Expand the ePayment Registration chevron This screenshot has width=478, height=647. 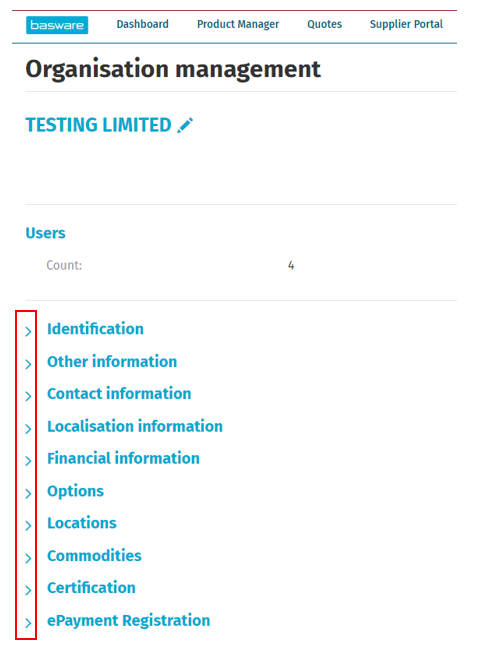[x=28, y=623]
